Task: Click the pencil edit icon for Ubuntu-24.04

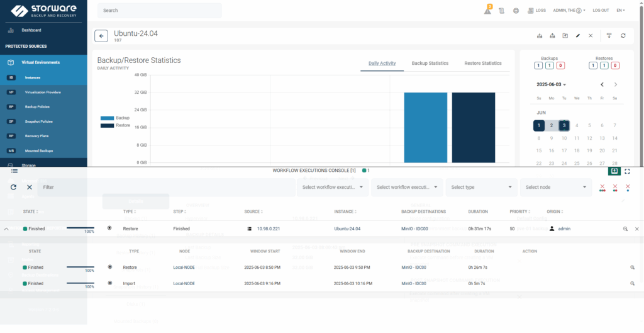Action: (x=578, y=36)
